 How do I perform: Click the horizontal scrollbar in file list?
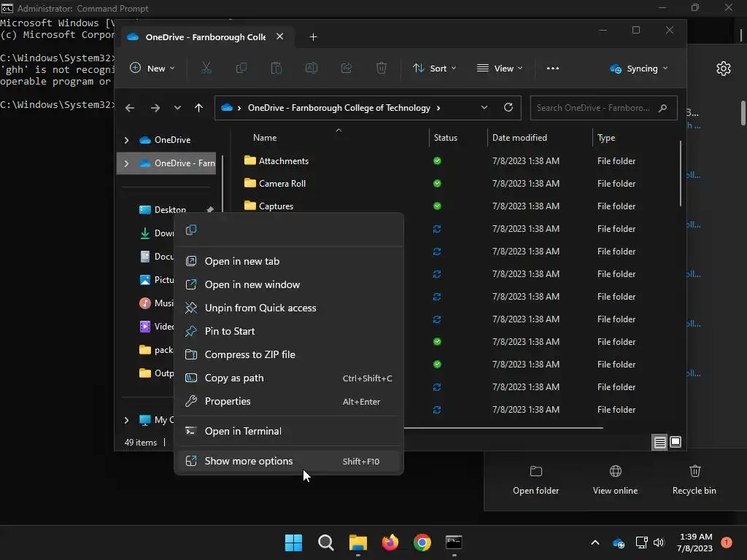pyautogui.click(x=503, y=428)
